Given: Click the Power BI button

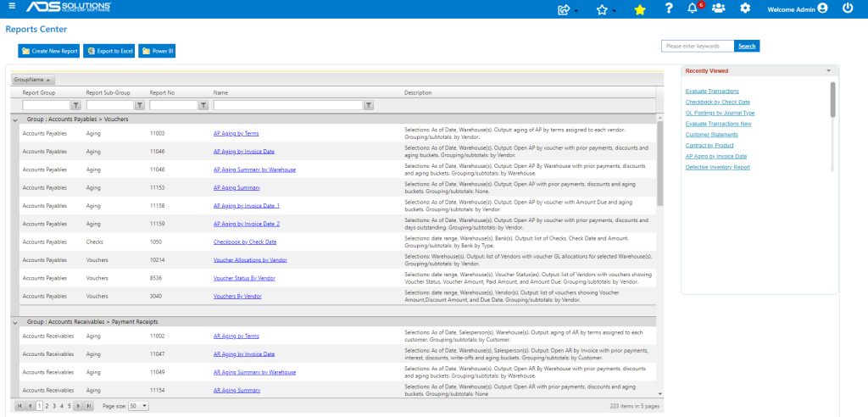Looking at the screenshot, I should pos(157,51).
